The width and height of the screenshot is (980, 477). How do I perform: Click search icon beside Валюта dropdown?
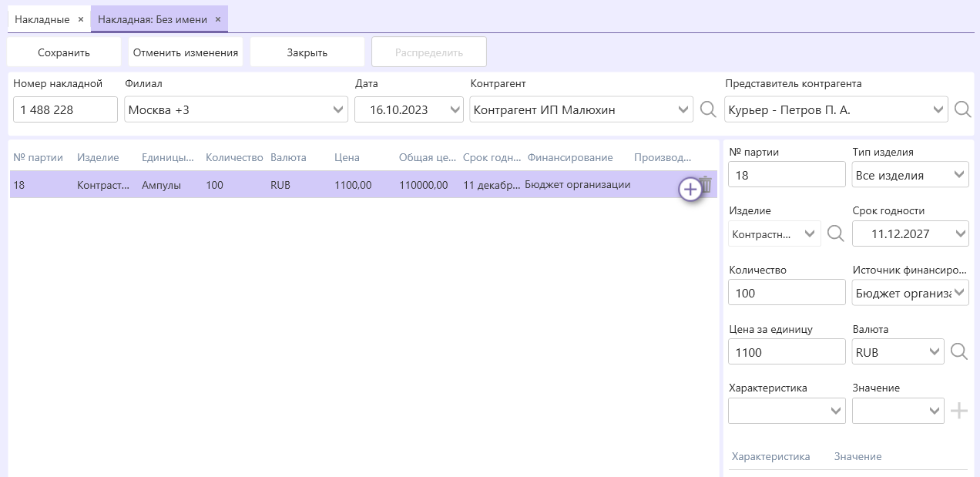click(x=959, y=352)
